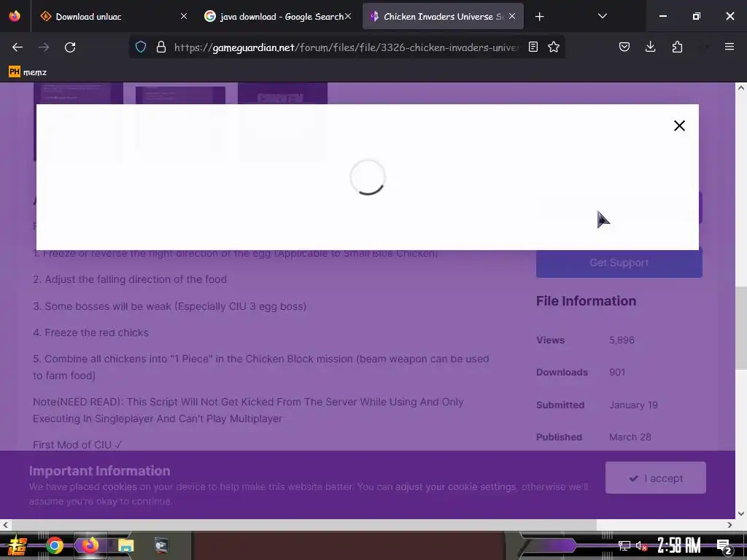747x560 pixels.
Task: Open the Firefox downloads panel
Action: [x=650, y=47]
